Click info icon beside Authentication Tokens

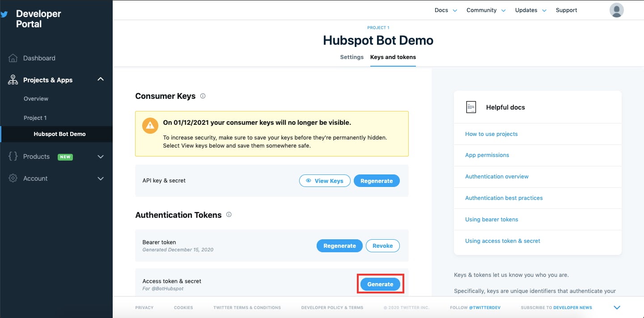click(229, 215)
